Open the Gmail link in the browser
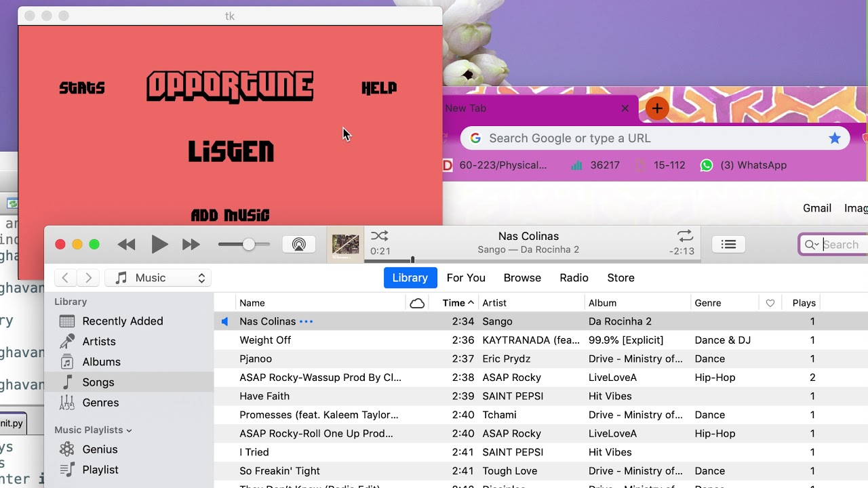The height and width of the screenshot is (488, 868). pyautogui.click(x=817, y=208)
